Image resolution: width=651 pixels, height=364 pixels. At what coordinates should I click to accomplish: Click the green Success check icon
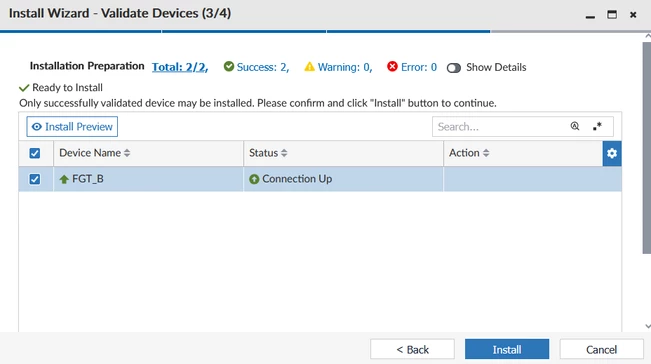point(229,66)
